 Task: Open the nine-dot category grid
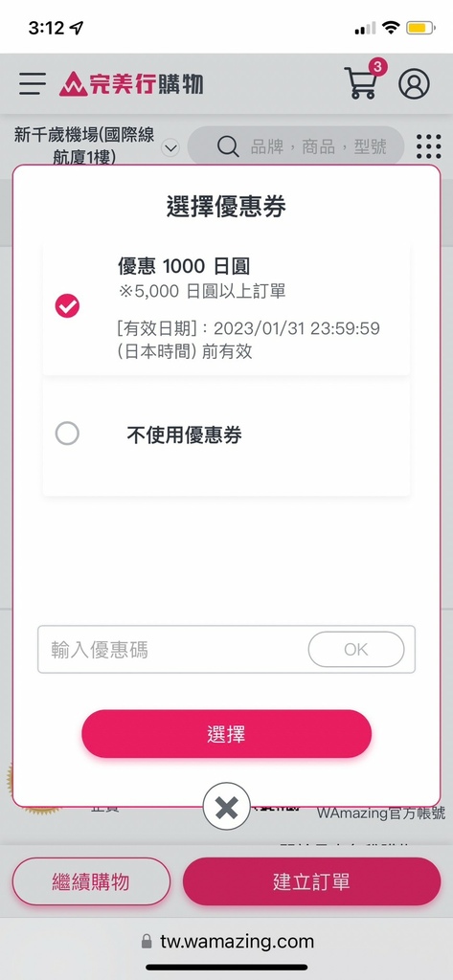pos(429,146)
